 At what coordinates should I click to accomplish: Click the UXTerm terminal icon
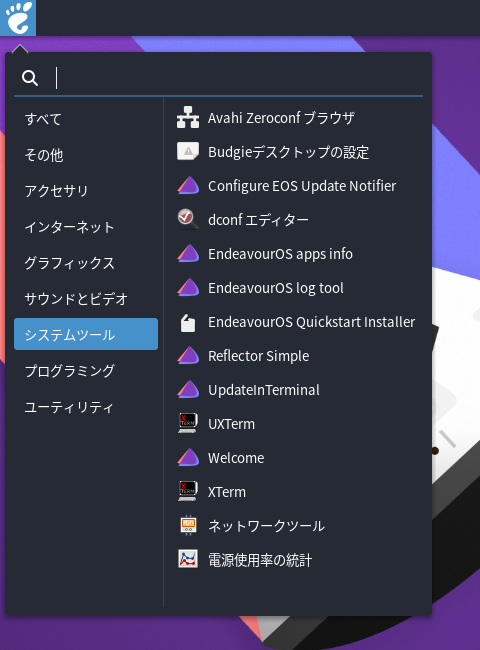[x=188, y=424]
